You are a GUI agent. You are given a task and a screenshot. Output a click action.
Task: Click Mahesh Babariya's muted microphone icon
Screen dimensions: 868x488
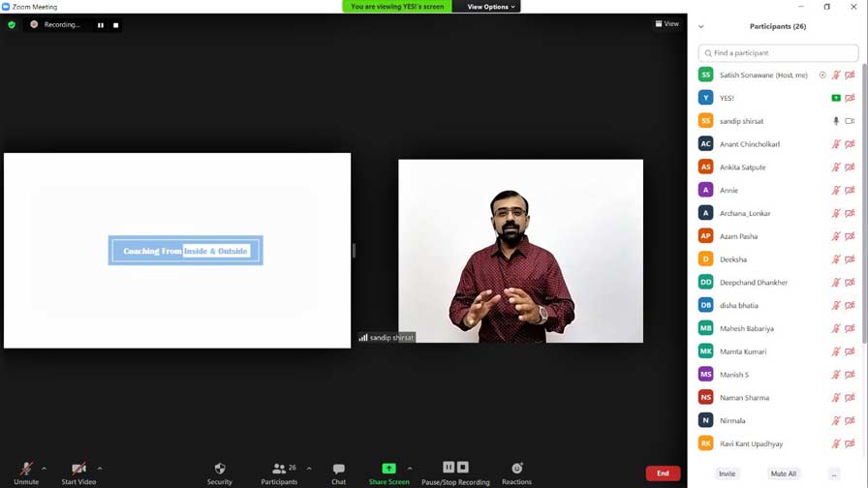(x=836, y=328)
